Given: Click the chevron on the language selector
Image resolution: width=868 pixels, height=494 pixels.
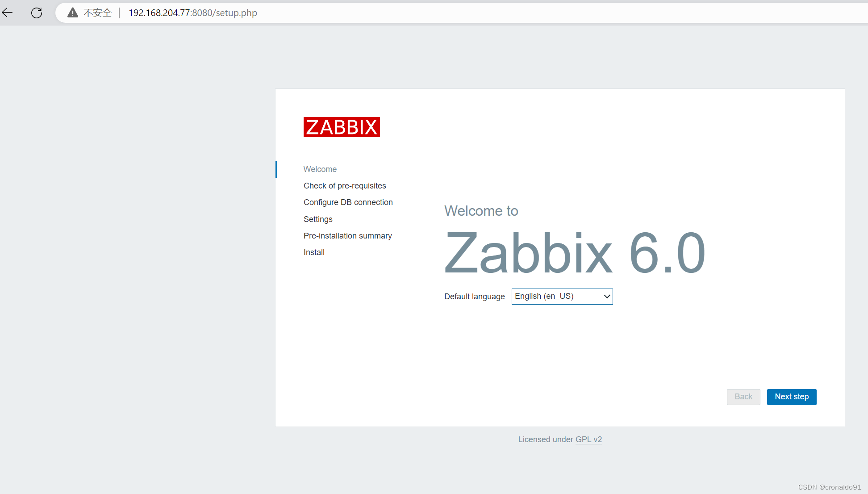Looking at the screenshot, I should coord(606,296).
